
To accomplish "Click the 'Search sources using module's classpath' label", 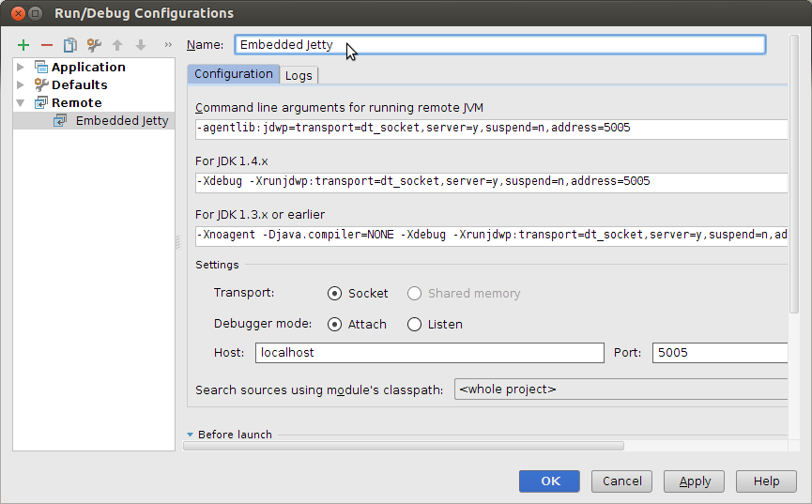I will click(x=319, y=390).
